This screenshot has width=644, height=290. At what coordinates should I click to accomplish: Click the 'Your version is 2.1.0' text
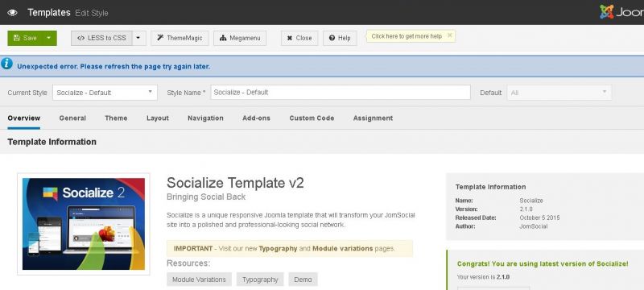click(483, 277)
